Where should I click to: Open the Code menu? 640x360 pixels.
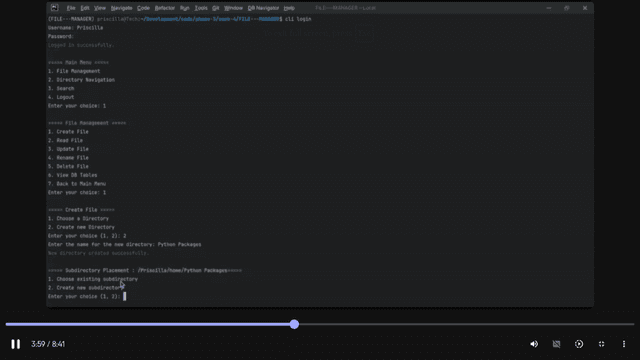[143, 8]
